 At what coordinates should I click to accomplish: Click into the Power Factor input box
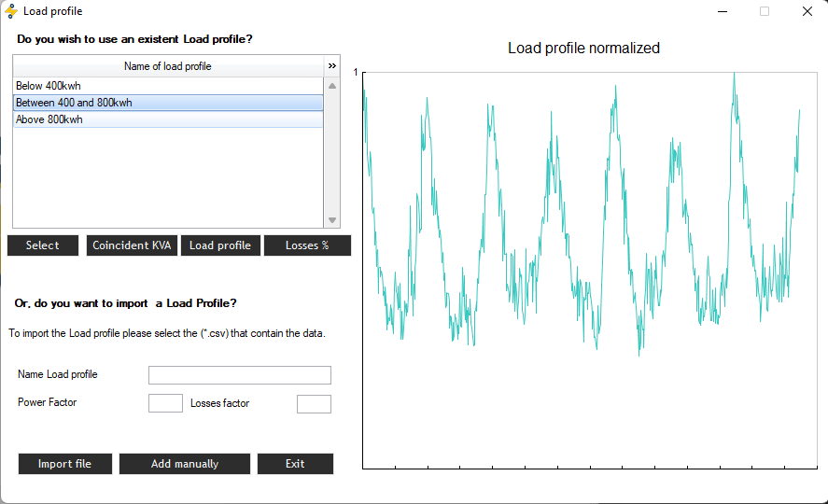click(165, 404)
